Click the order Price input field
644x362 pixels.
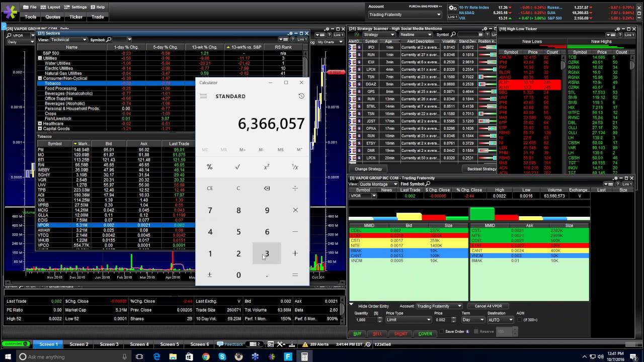444,320
